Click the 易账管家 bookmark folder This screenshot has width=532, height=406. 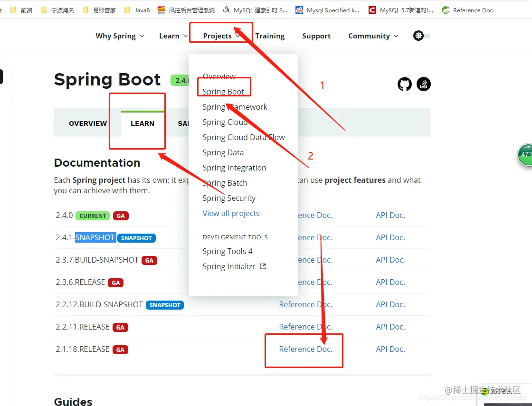coord(99,10)
